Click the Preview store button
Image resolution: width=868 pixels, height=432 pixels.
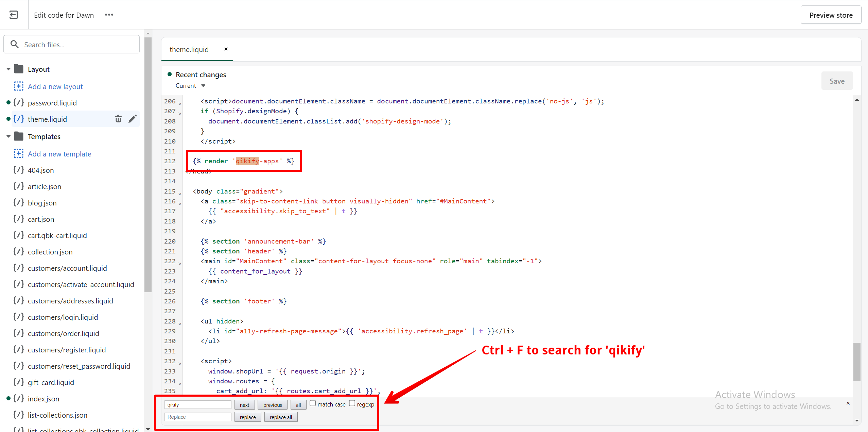831,15
